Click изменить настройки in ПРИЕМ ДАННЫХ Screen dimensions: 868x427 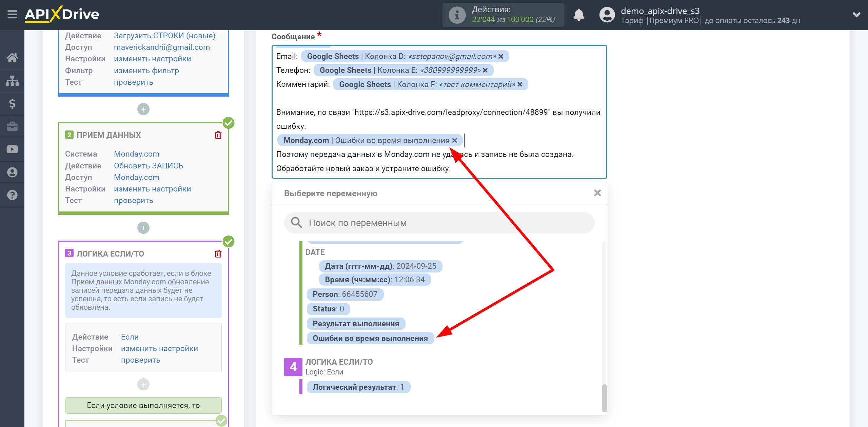click(152, 189)
